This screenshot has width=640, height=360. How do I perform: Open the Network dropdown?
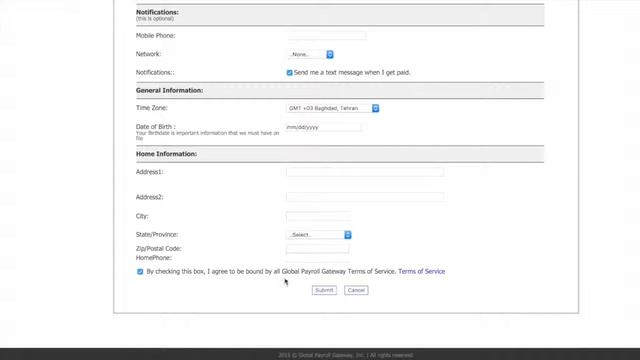click(x=311, y=54)
